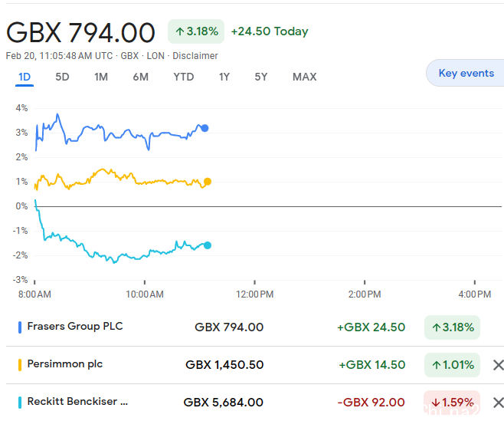Screen dimensions: 504x421
Task: Switch to the 1M time range tab
Action: point(101,77)
